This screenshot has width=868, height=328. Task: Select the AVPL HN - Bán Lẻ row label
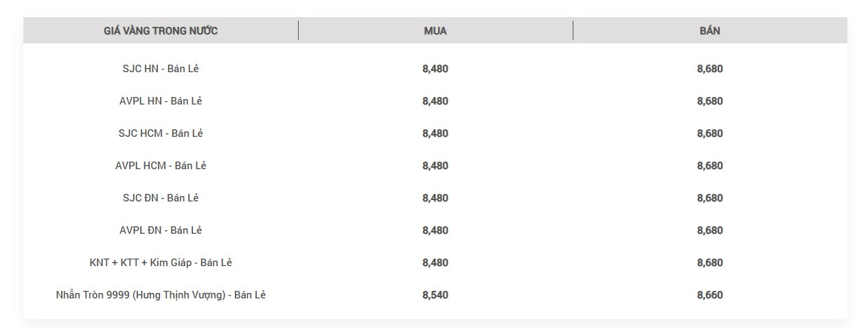(x=161, y=101)
